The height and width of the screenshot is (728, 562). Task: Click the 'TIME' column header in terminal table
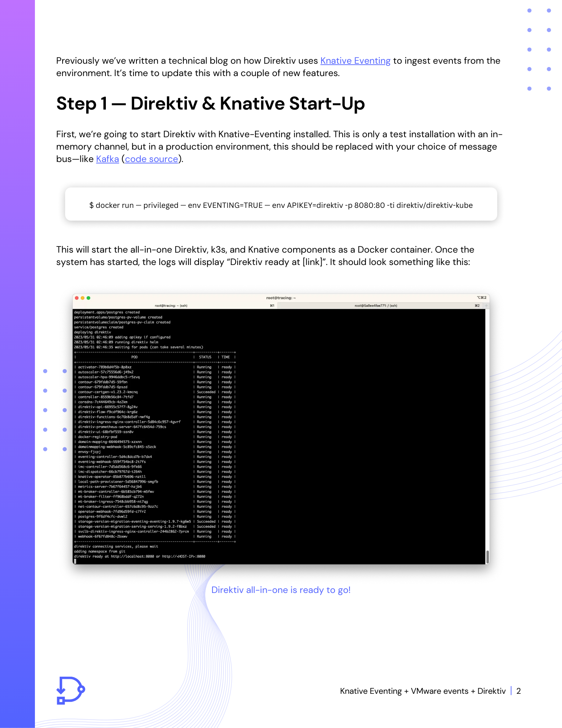[226, 357]
